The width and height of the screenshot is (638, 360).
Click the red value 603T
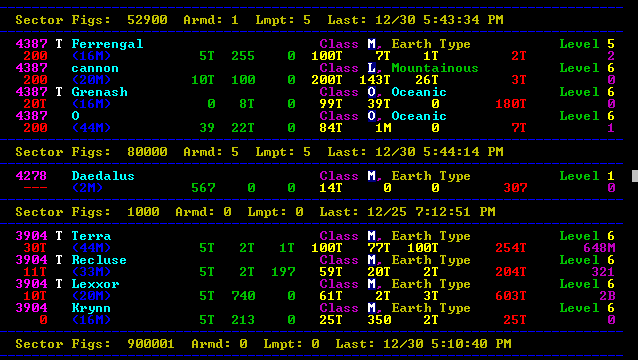511,295
